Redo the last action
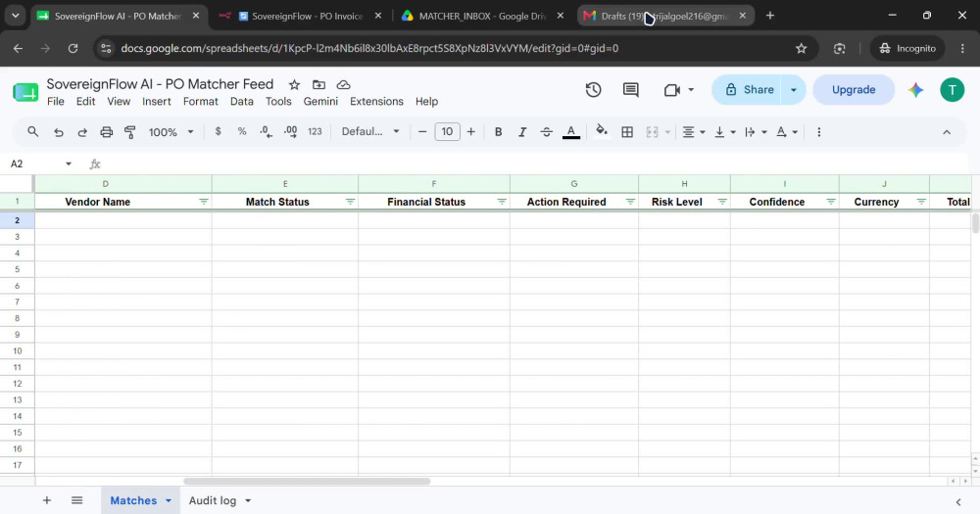 tap(82, 132)
